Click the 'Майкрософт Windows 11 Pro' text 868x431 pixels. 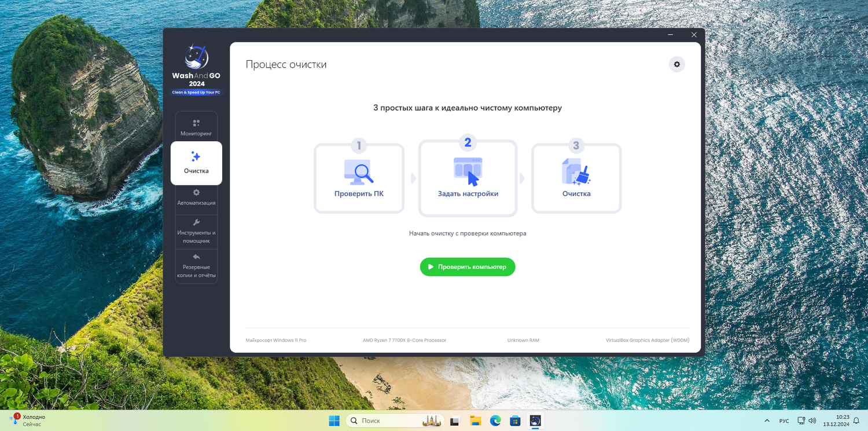pos(276,340)
